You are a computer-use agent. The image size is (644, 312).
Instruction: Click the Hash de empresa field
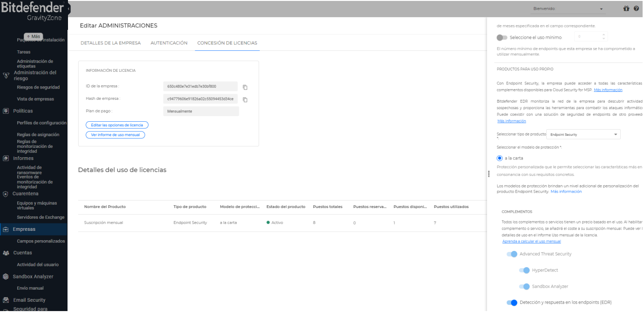pos(201,98)
